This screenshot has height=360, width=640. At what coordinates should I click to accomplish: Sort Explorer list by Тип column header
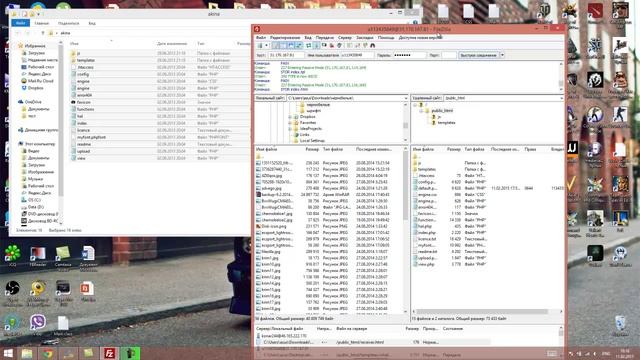(x=201, y=43)
